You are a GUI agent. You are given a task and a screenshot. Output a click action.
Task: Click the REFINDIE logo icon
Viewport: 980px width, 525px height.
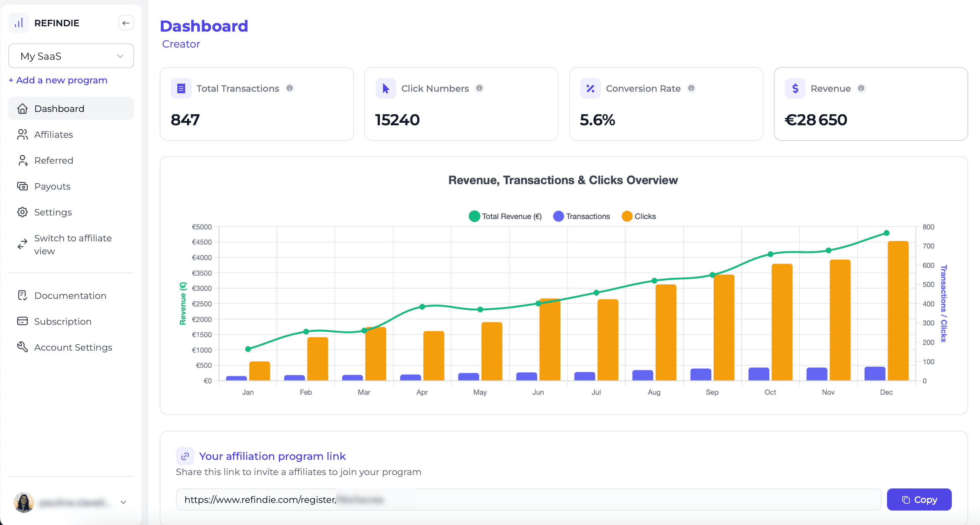(x=19, y=22)
